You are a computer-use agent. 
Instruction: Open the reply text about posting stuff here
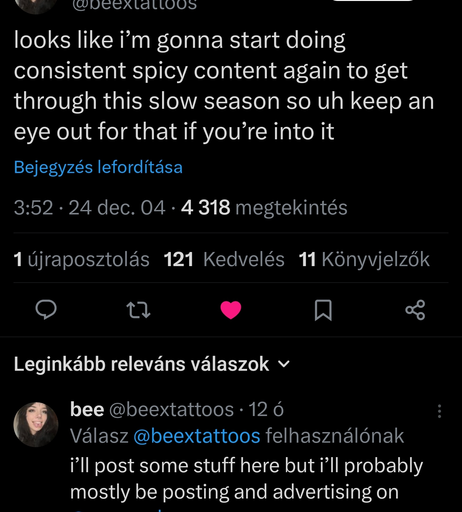point(246,479)
